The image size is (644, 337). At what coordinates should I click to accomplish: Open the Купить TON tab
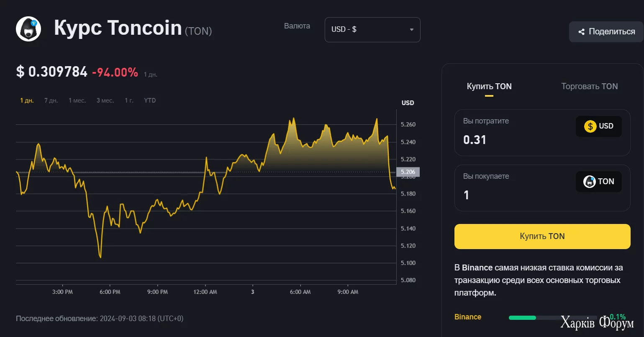(x=489, y=87)
